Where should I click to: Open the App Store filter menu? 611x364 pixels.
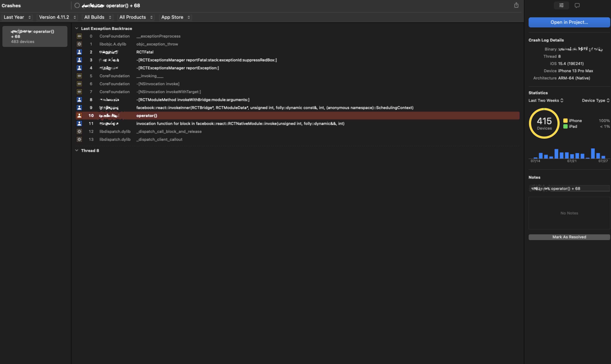pos(175,17)
